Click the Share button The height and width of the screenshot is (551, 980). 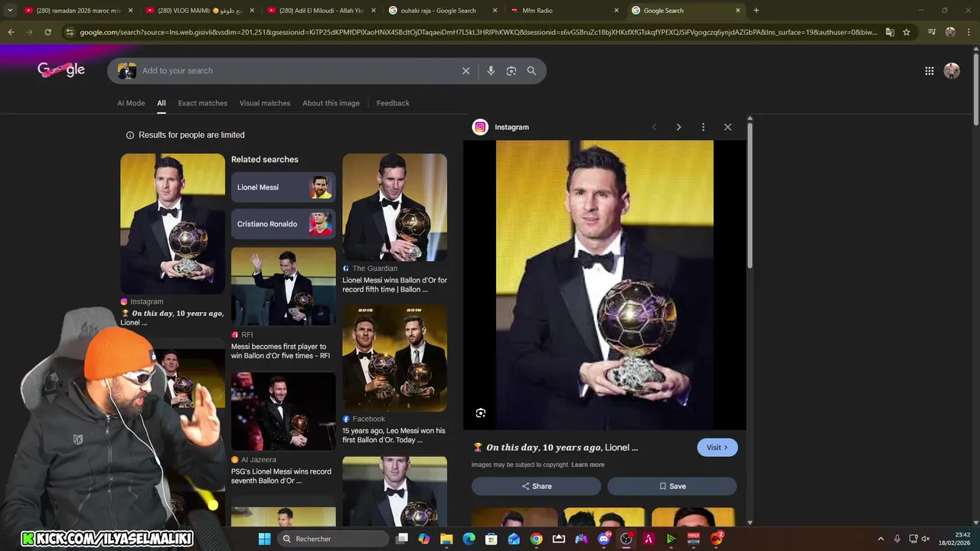(x=536, y=486)
